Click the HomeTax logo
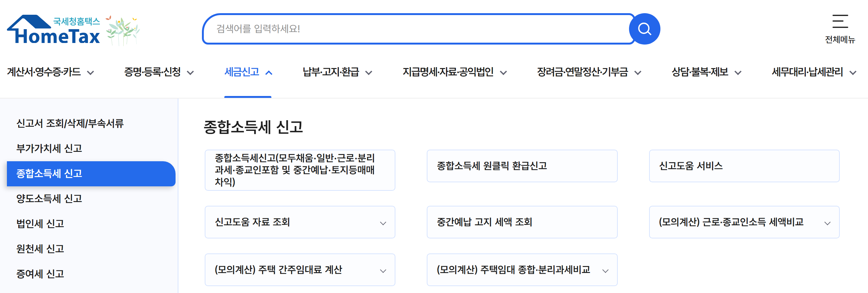This screenshot has height=293, width=868. click(x=54, y=29)
